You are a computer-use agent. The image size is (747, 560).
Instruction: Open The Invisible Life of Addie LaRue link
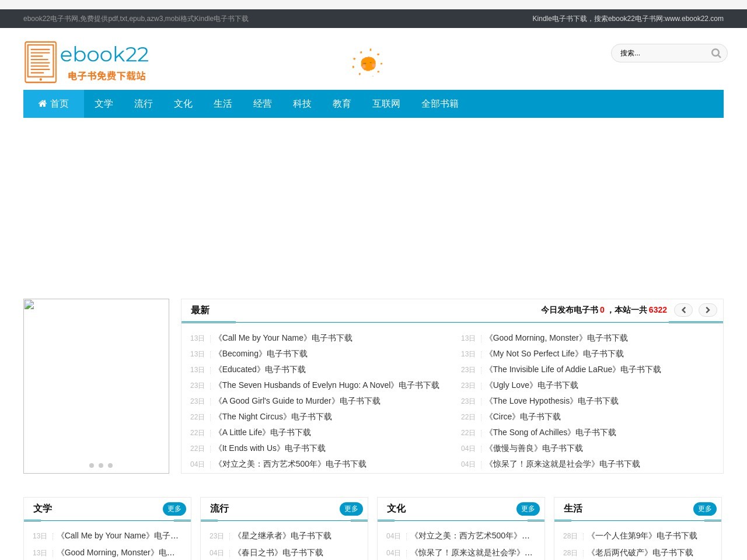(573, 369)
